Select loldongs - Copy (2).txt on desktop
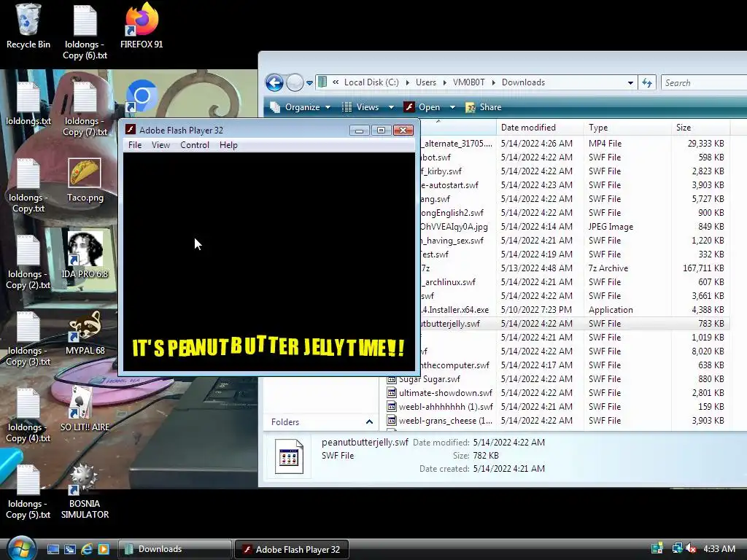This screenshot has height=560, width=747. tap(28, 262)
